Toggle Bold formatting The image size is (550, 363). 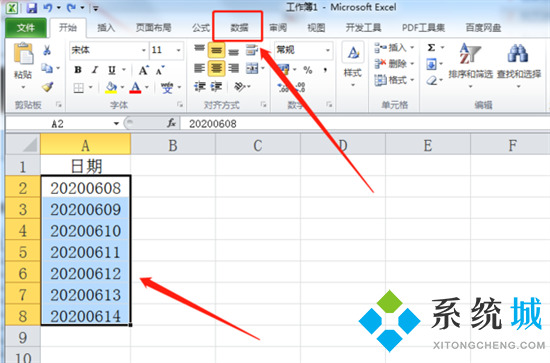[x=78, y=70]
